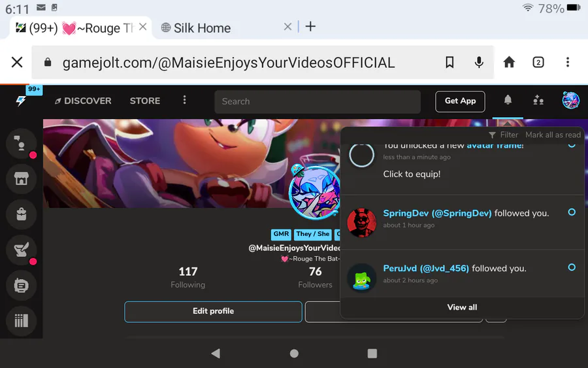Go to the Store page
Screen dimensions: 588x368
[145, 101]
